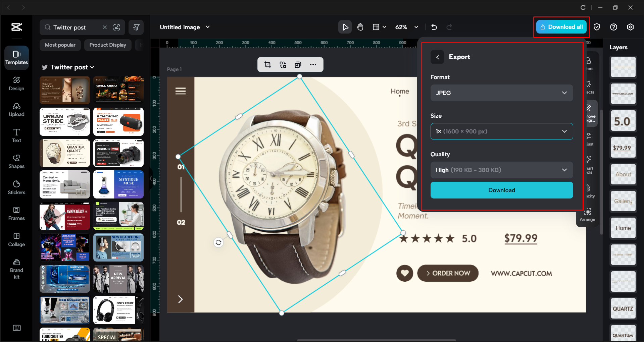Click the Download button in Export
Viewport: 644px width, 342px height.
click(502, 190)
